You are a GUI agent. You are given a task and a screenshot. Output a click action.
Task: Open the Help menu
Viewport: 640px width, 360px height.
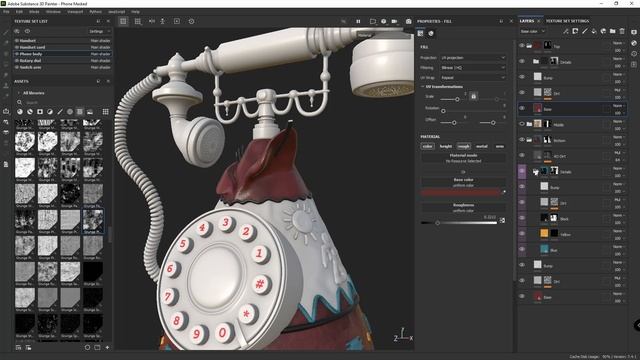[135, 12]
